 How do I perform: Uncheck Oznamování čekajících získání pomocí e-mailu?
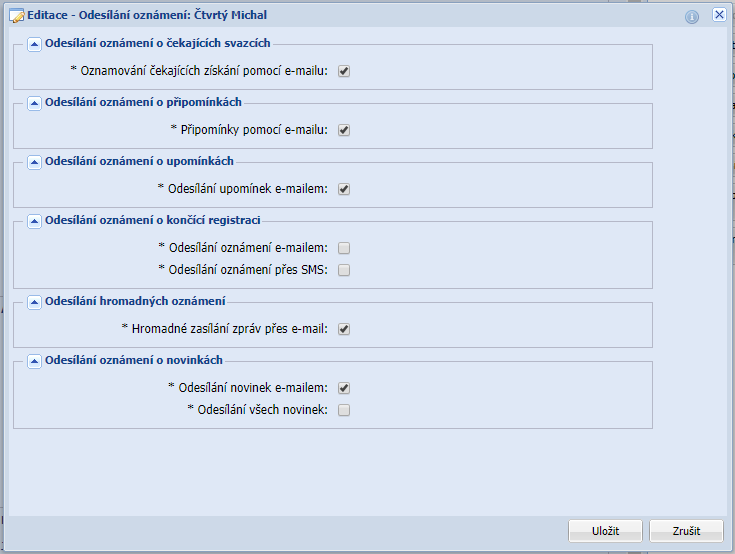tap(344, 71)
